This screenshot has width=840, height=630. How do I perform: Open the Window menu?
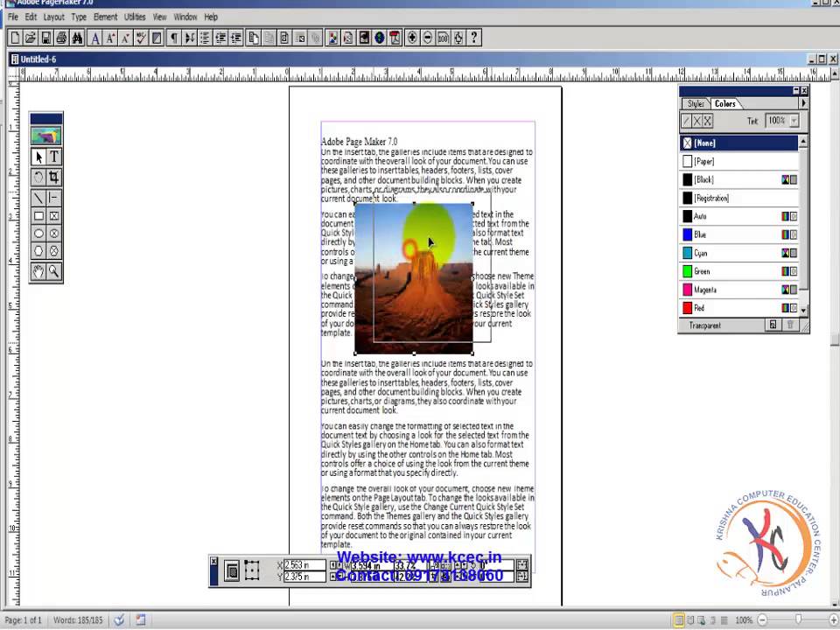coord(185,17)
